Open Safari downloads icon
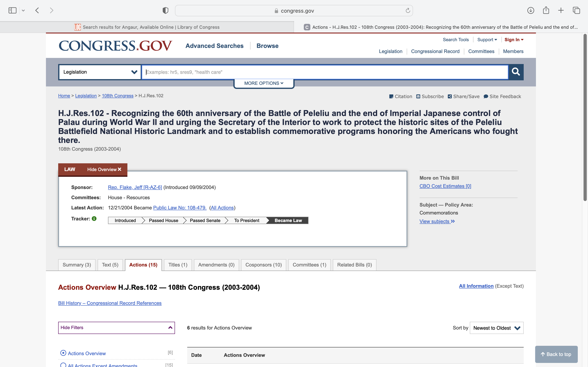Image resolution: width=588 pixels, height=367 pixels. [530, 10]
